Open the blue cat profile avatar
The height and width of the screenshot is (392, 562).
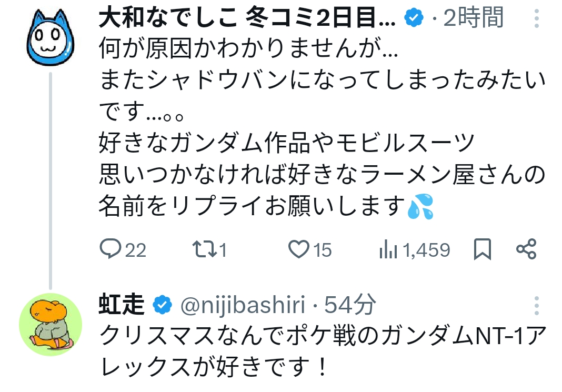click(x=51, y=39)
